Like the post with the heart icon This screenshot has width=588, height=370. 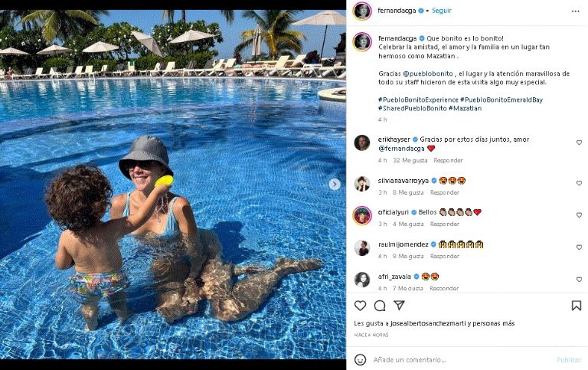(x=361, y=306)
